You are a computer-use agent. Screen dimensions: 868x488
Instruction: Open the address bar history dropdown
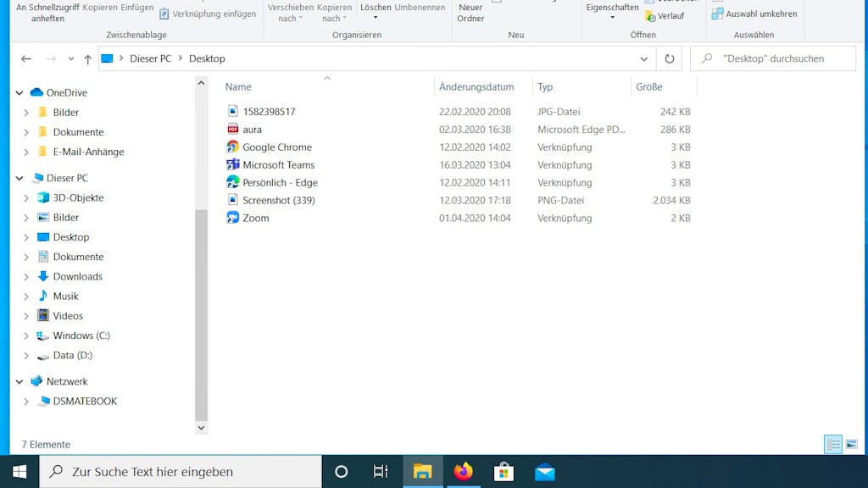[644, 58]
